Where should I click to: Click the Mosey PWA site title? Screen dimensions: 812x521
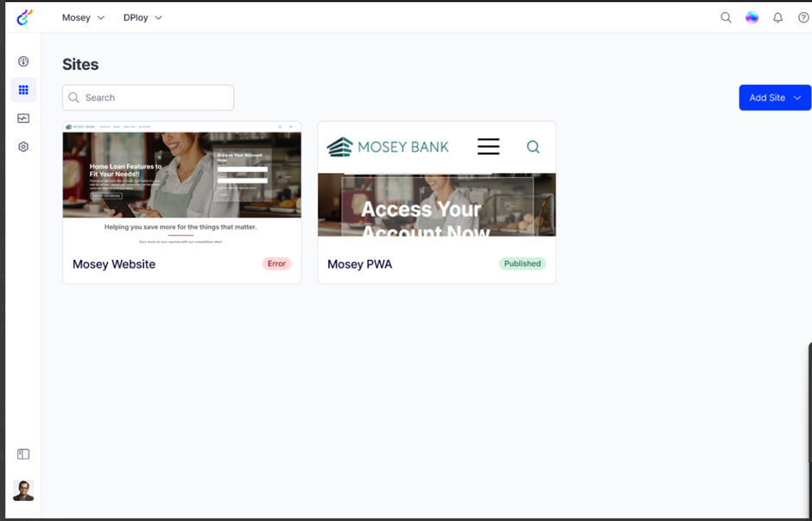359,264
